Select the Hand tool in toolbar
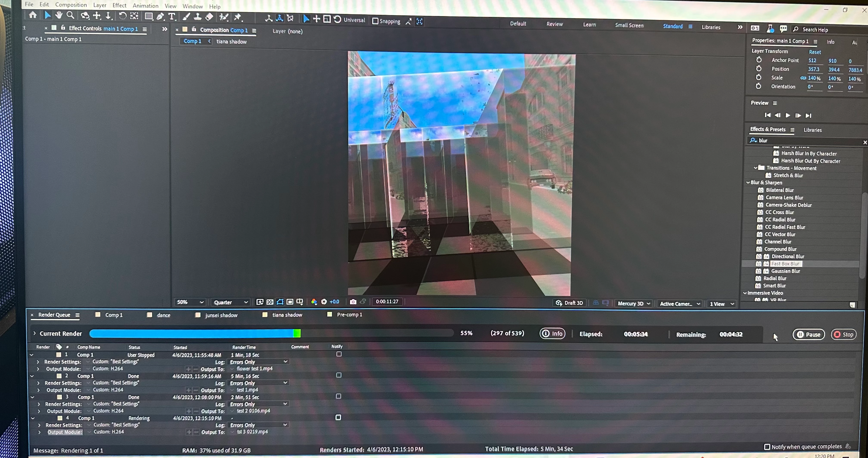868x458 pixels. 59,15
